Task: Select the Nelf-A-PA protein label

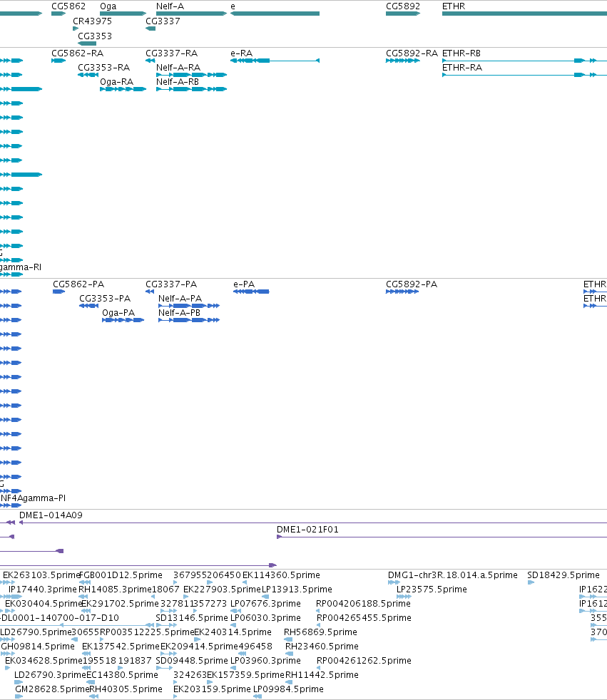Action: (180, 298)
